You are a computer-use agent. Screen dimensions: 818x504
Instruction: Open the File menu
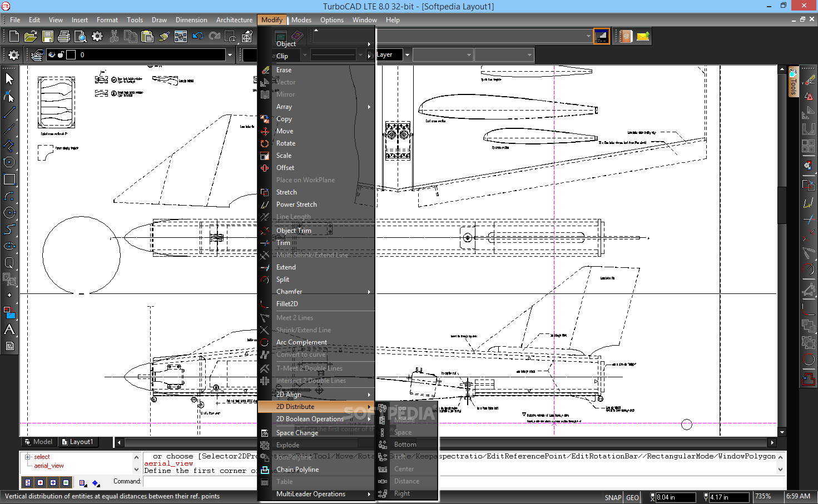15,20
